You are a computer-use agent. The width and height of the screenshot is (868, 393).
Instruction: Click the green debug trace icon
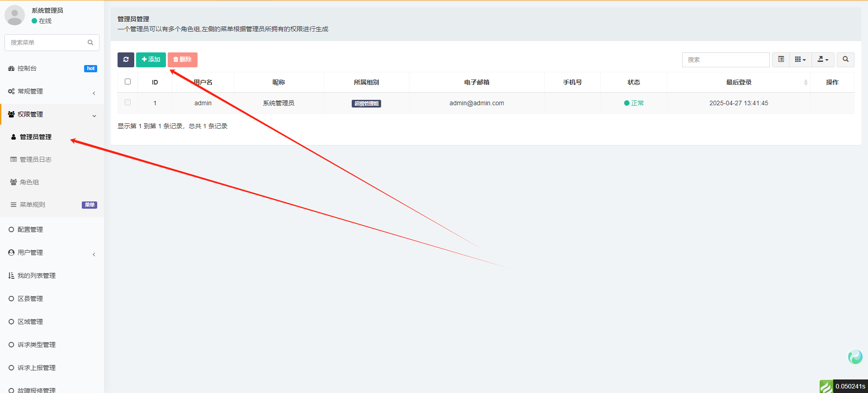(826, 387)
